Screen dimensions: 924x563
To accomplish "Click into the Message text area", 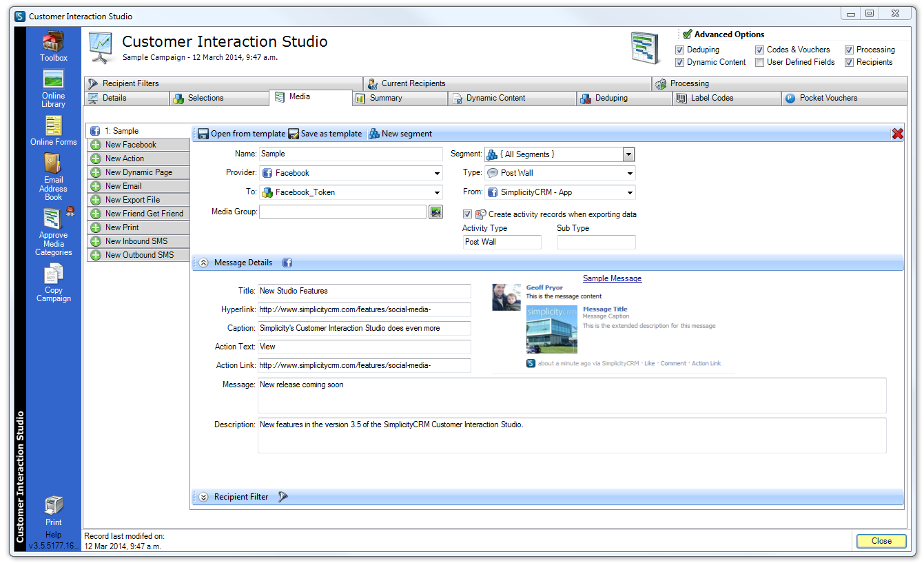I will click(572, 396).
